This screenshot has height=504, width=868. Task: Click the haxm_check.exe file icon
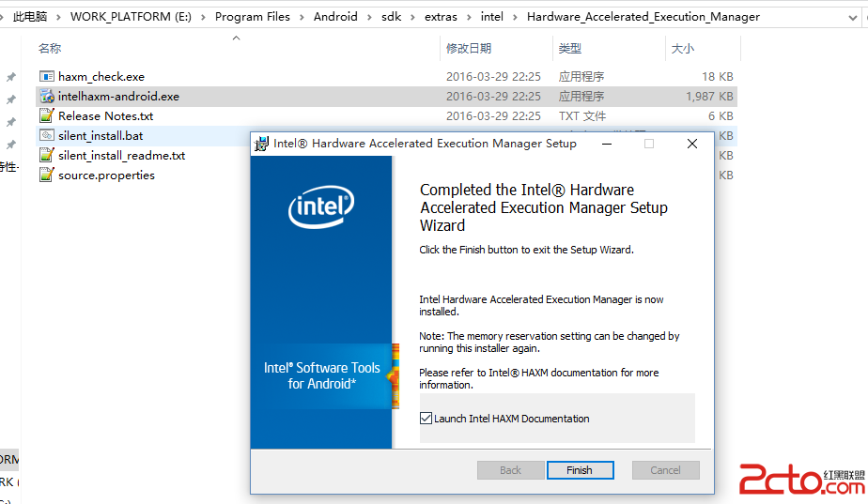click(47, 76)
